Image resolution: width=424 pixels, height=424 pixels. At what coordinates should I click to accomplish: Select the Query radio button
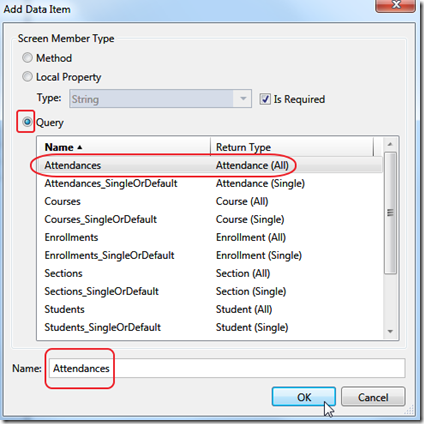point(27,122)
